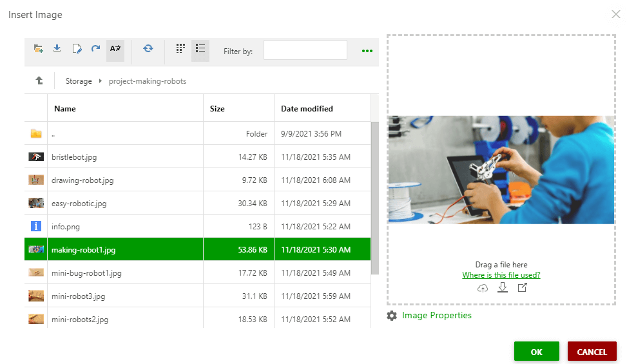627x364 pixels.
Task: Switch to thumbnail grid view
Action: 180,49
